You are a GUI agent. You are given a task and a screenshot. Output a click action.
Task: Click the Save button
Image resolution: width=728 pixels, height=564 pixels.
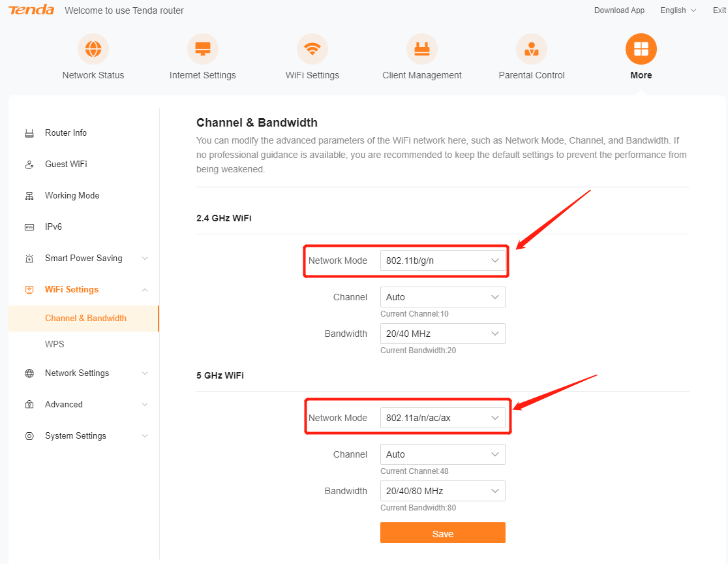pyautogui.click(x=442, y=533)
